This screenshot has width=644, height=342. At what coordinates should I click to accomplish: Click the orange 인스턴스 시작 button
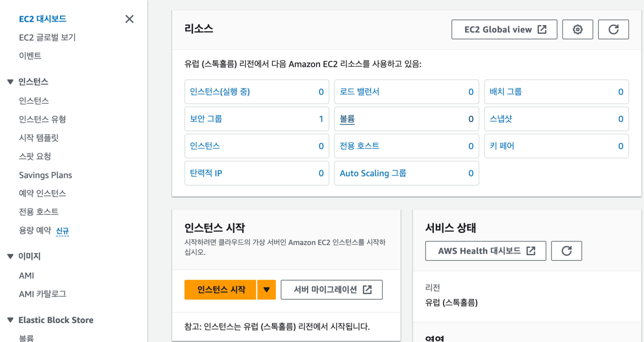click(x=220, y=290)
